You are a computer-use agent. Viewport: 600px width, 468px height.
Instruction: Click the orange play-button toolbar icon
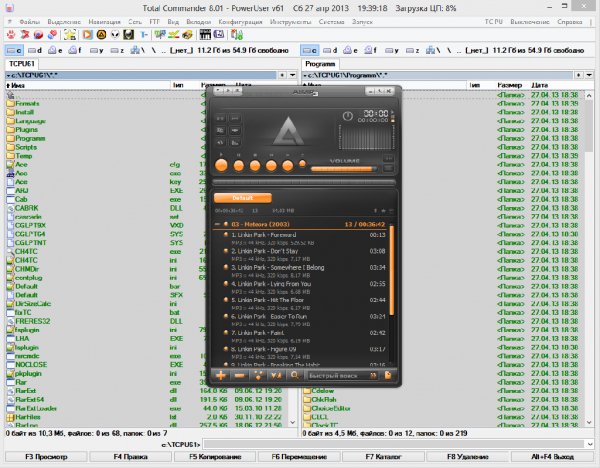click(88, 35)
